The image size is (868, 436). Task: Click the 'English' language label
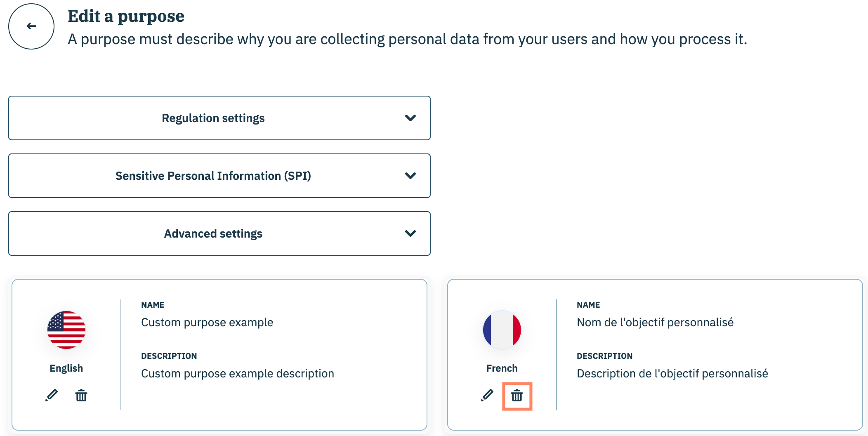click(x=66, y=368)
